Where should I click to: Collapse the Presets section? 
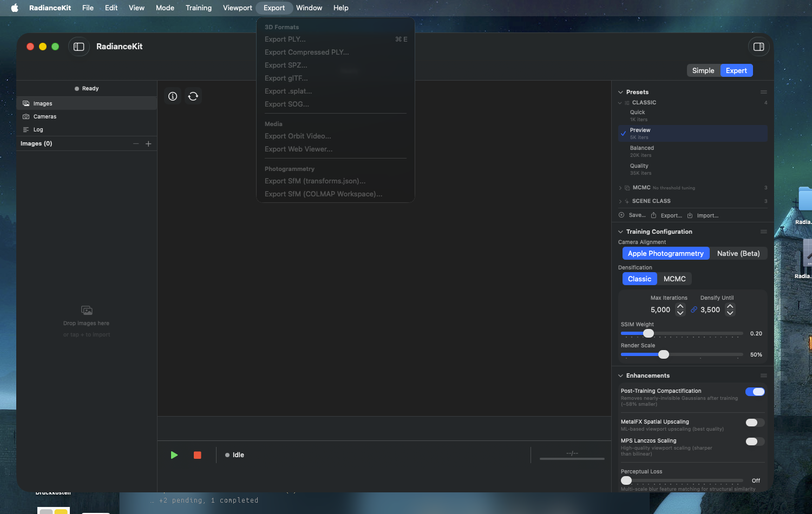(x=621, y=92)
